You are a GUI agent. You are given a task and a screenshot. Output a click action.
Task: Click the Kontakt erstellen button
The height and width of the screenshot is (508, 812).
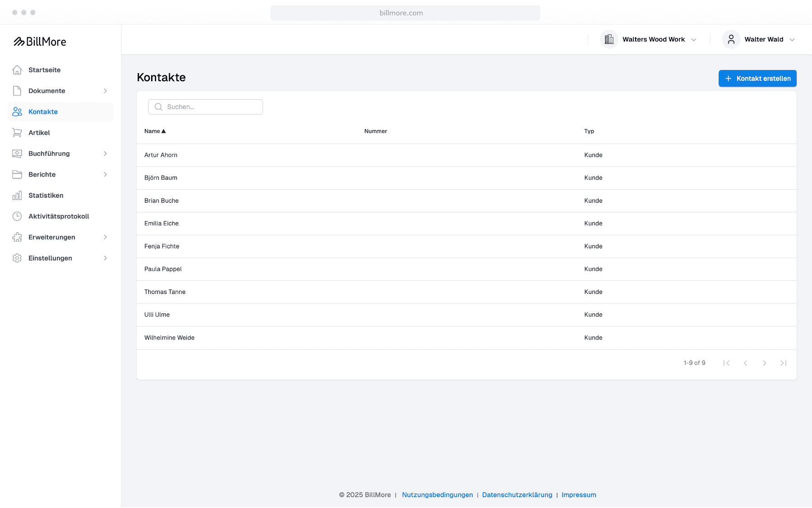(757, 79)
